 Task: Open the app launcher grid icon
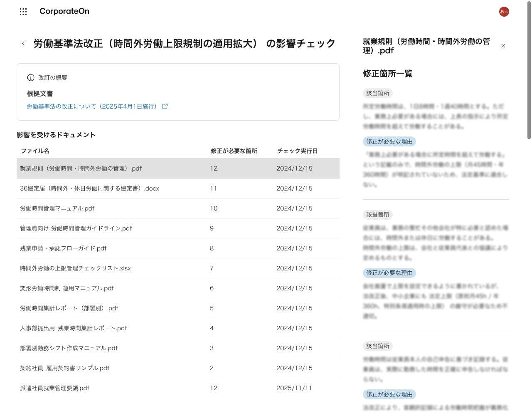[x=23, y=12]
